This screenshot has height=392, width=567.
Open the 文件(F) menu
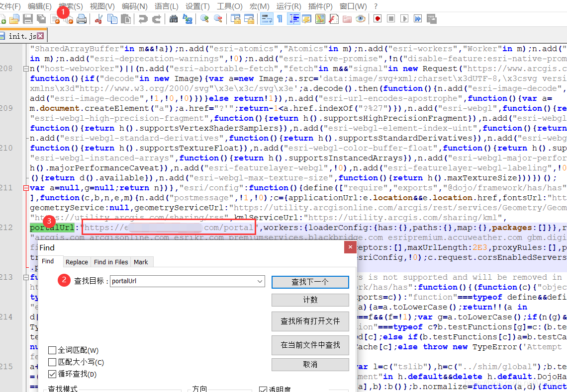(x=10, y=6)
